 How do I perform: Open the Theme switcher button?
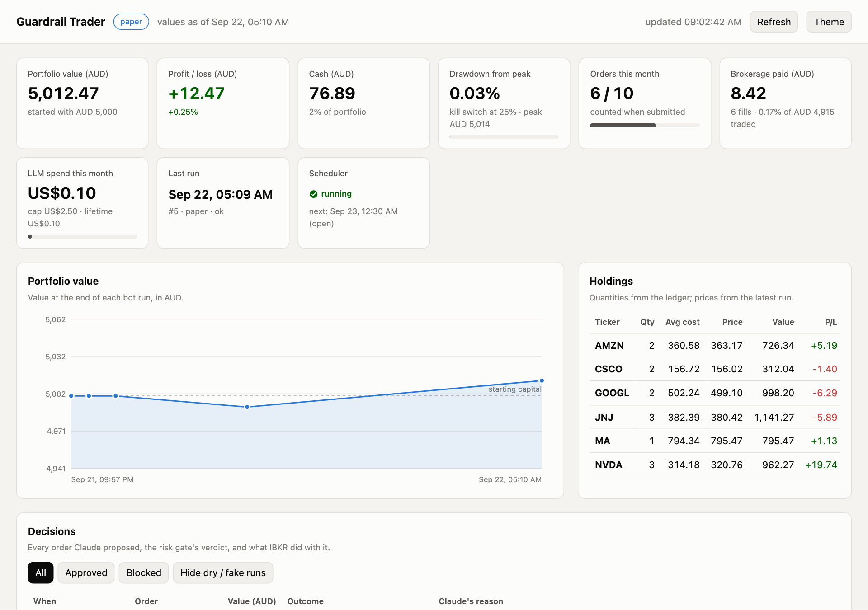coord(829,22)
